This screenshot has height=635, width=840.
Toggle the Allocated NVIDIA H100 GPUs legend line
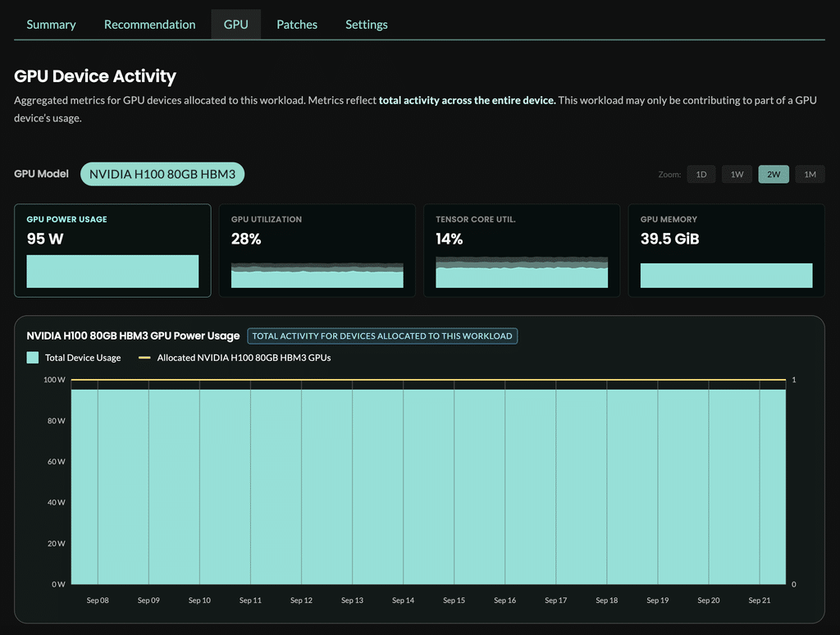point(144,358)
